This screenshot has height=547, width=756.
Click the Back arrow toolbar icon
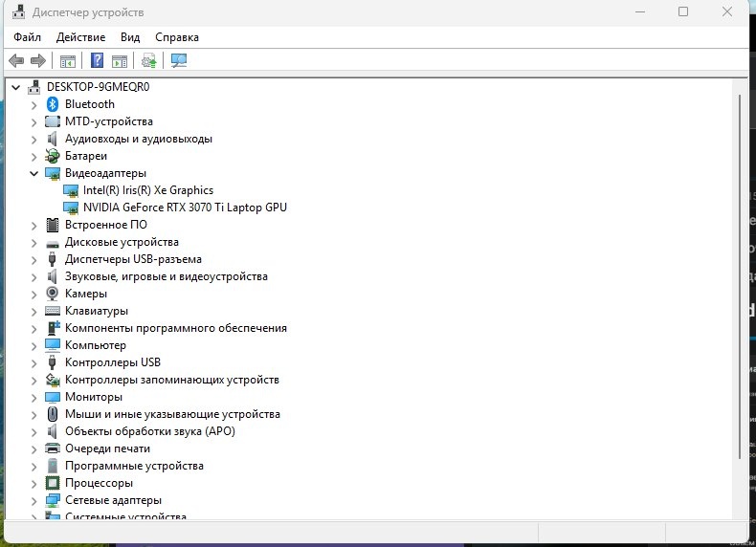click(16, 60)
